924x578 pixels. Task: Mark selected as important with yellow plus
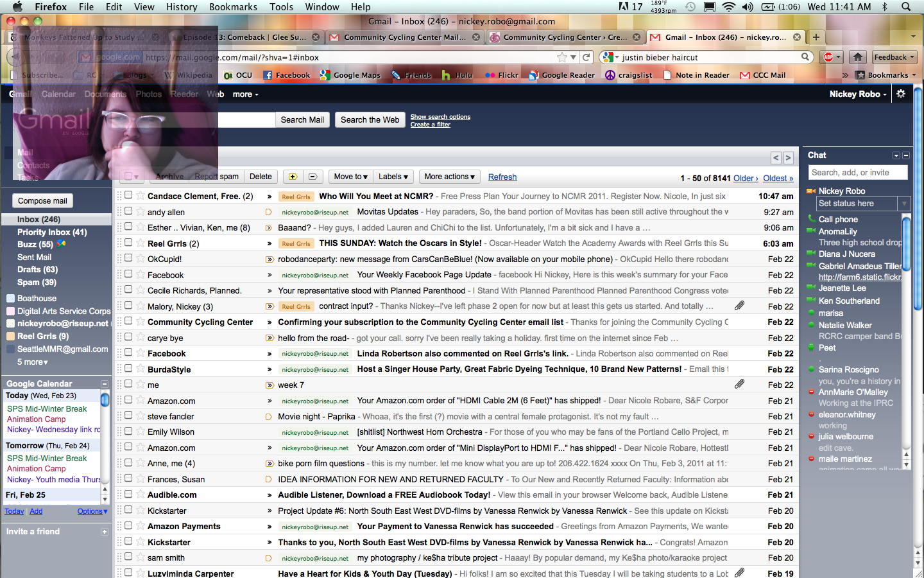pos(293,177)
